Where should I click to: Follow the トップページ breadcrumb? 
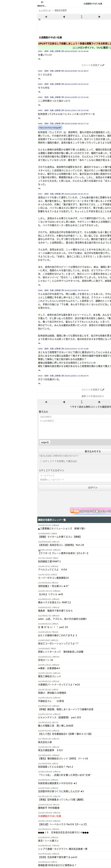tap(45, 10)
